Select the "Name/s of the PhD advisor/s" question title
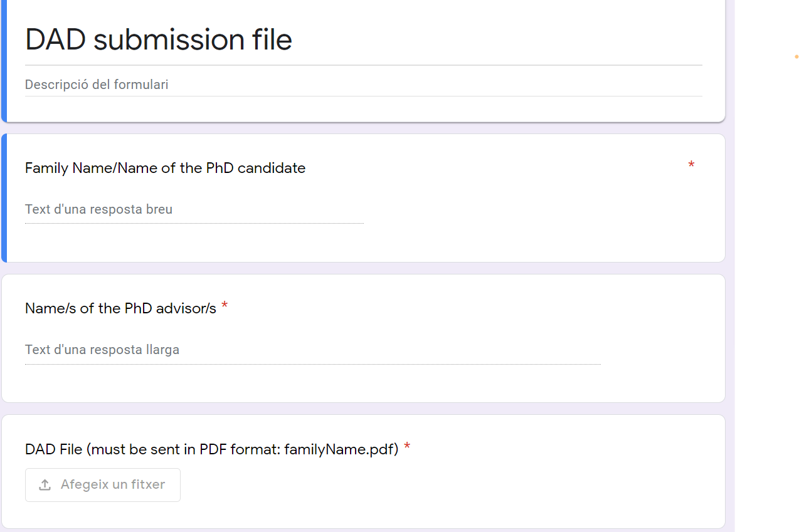This screenshot has width=799, height=532. coord(120,308)
